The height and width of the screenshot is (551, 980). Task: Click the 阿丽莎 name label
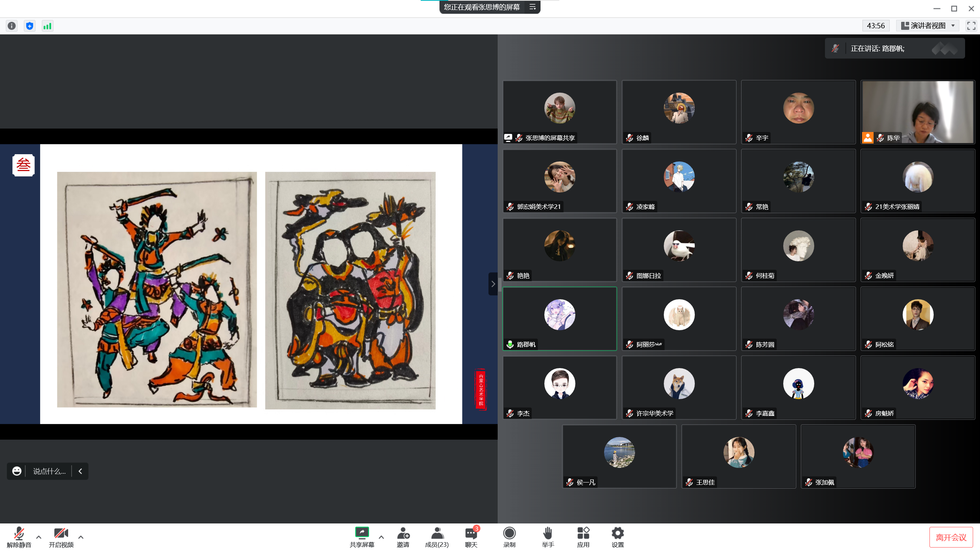(649, 344)
